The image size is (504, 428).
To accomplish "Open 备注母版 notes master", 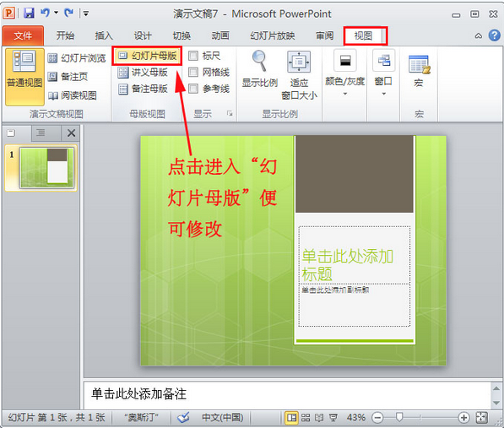I will tap(143, 89).
